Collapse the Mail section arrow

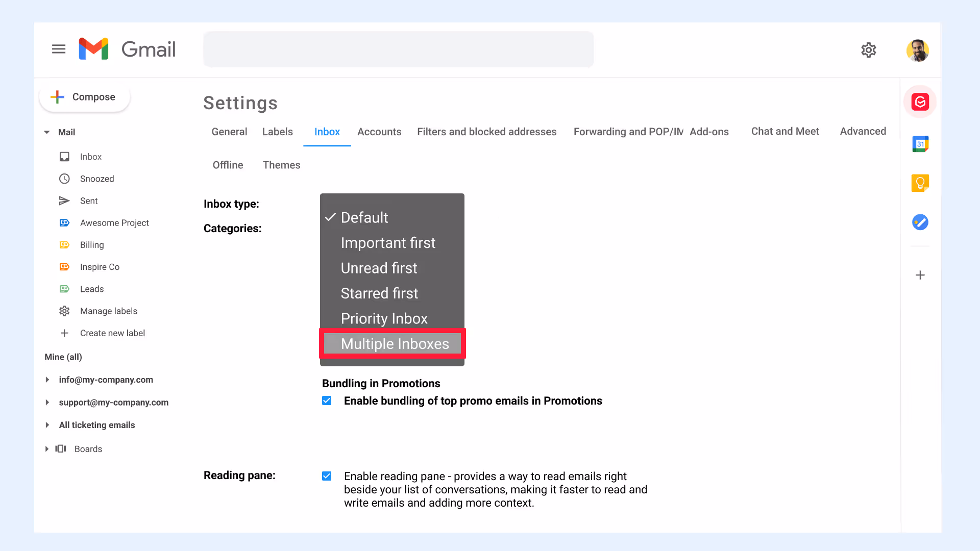[47, 132]
